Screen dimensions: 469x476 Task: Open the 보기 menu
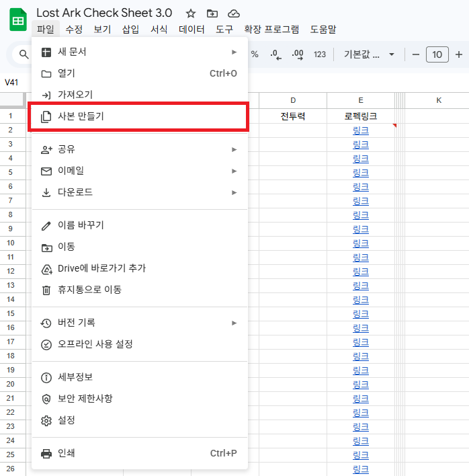pos(102,30)
